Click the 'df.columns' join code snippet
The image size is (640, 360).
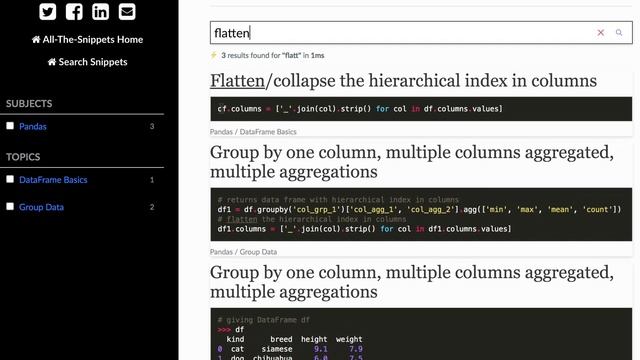[421, 109]
